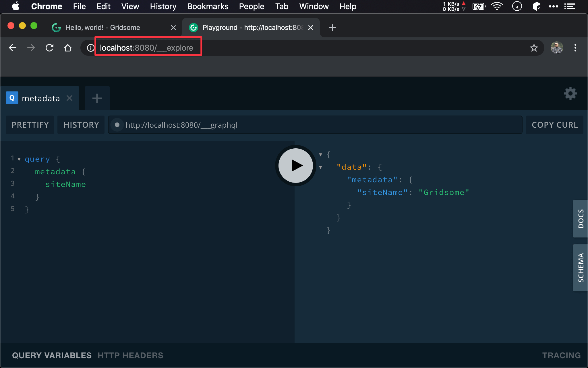Screen dimensions: 588x368
Task: Click siteName field in query editor
Action: (x=66, y=184)
